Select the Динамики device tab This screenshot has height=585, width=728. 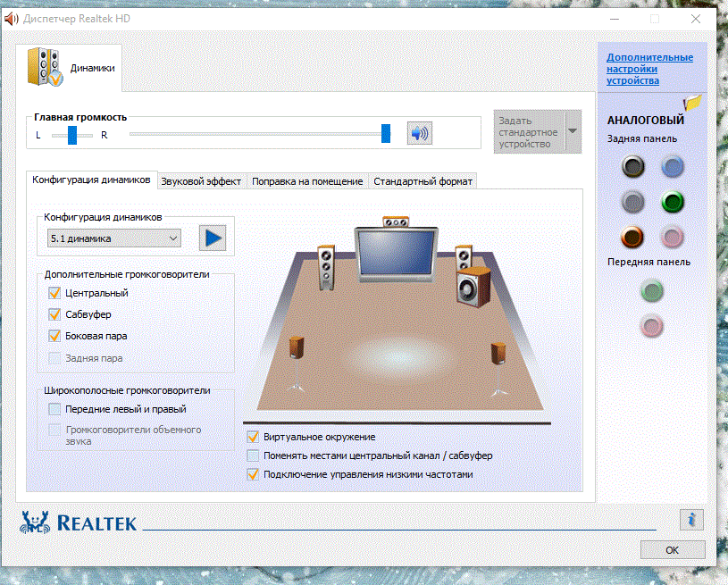click(69, 68)
